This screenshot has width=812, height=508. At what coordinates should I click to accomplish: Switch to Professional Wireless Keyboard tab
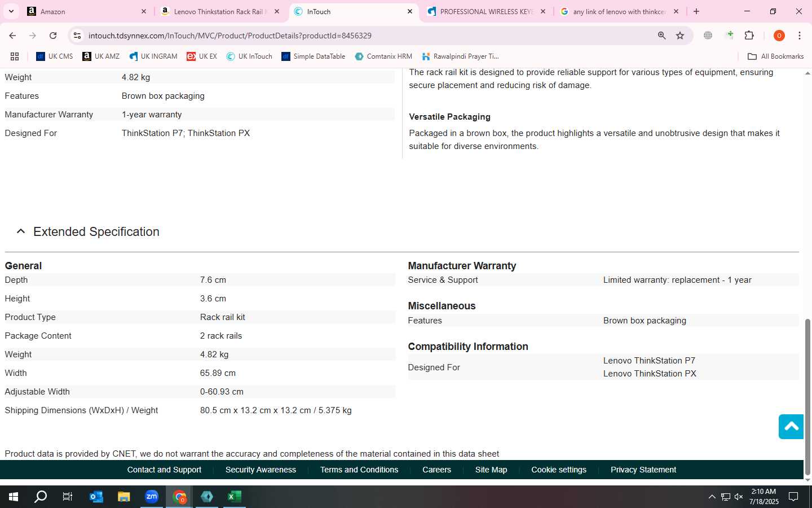(486, 11)
